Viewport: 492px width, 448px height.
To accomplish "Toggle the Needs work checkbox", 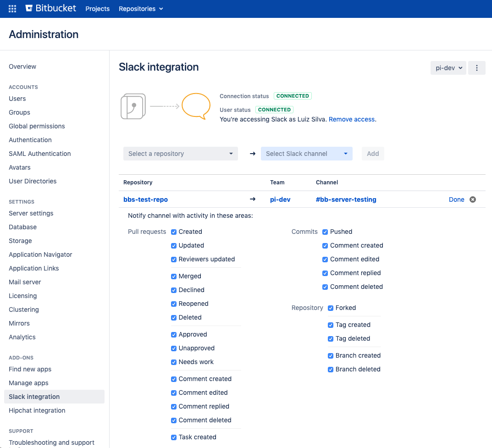I will (x=173, y=362).
